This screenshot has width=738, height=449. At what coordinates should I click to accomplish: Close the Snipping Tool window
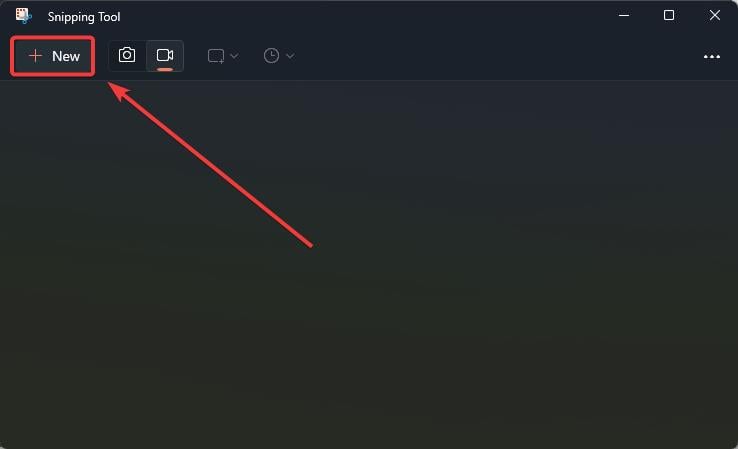[714, 15]
